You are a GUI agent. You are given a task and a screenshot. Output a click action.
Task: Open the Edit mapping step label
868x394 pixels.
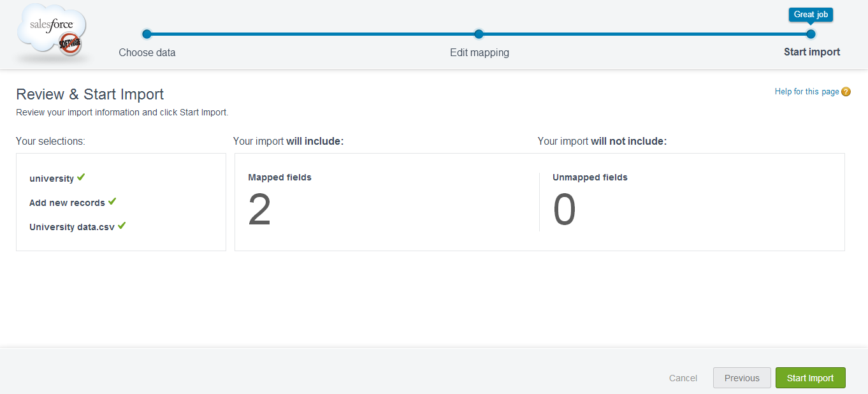click(479, 52)
